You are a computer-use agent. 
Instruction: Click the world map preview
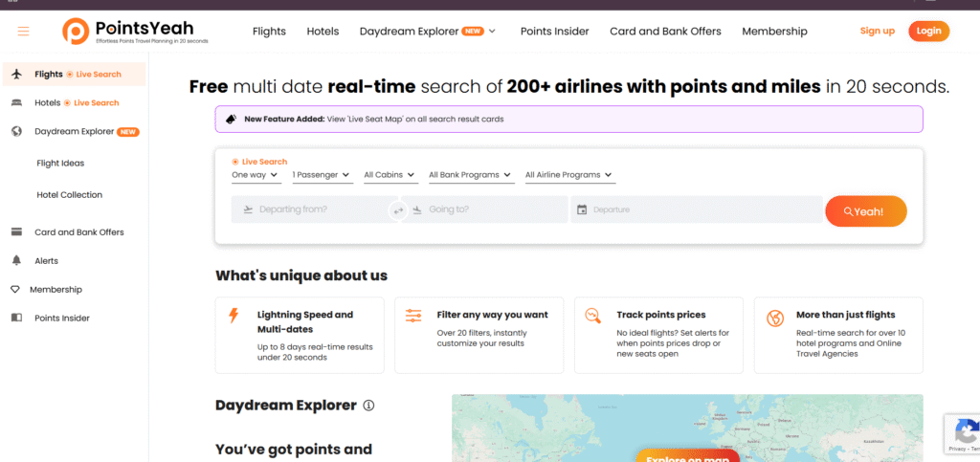687,429
